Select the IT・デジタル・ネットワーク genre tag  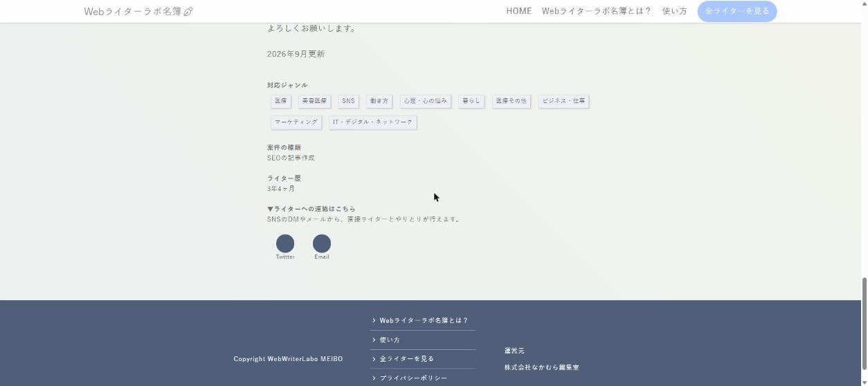pyautogui.click(x=373, y=122)
